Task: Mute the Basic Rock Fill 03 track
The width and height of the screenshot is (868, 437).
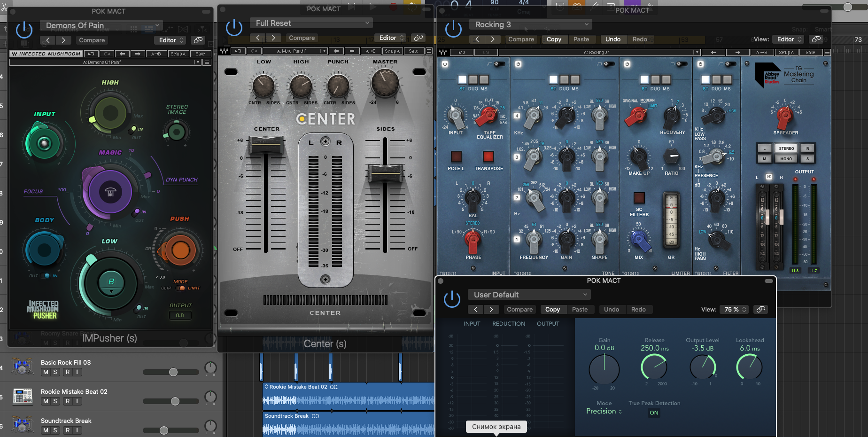Action: pyautogui.click(x=46, y=372)
